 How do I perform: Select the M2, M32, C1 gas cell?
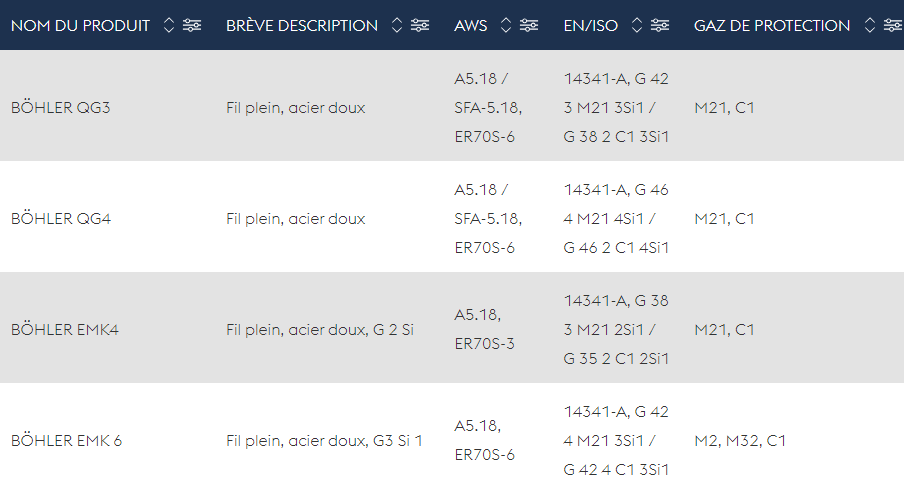pyautogui.click(x=740, y=441)
